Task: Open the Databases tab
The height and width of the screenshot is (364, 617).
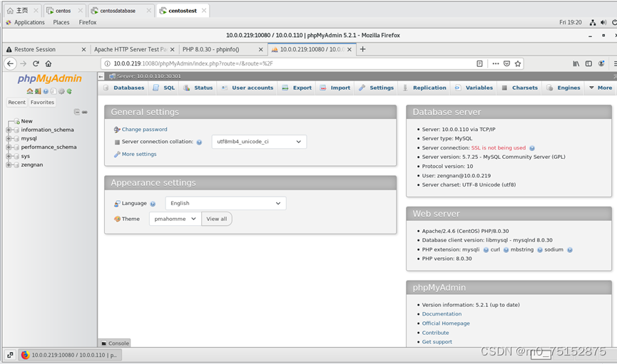Action: tap(123, 88)
